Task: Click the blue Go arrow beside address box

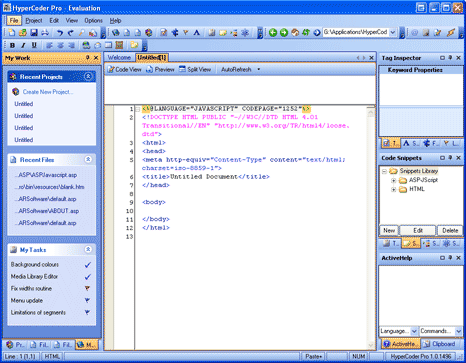Action: 317,33
